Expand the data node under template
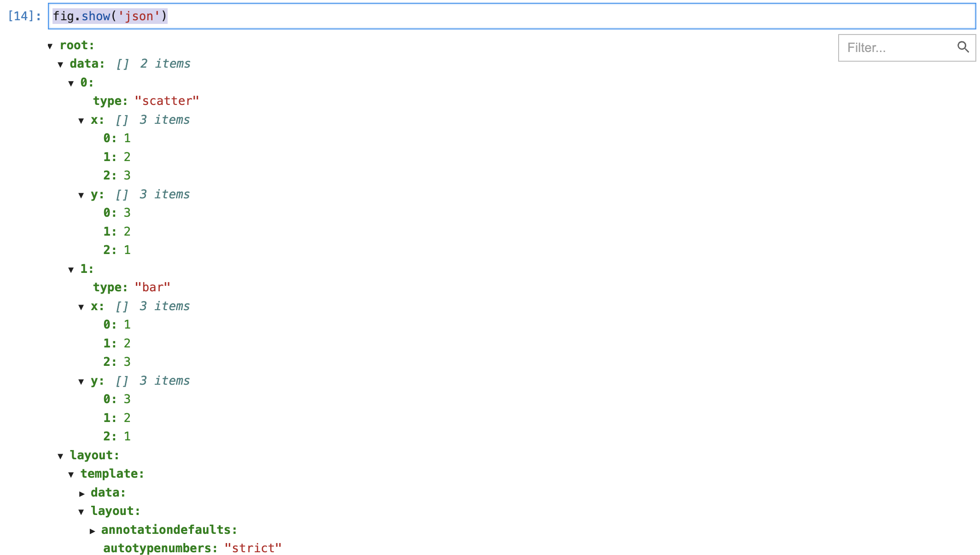980x555 pixels. (x=82, y=493)
